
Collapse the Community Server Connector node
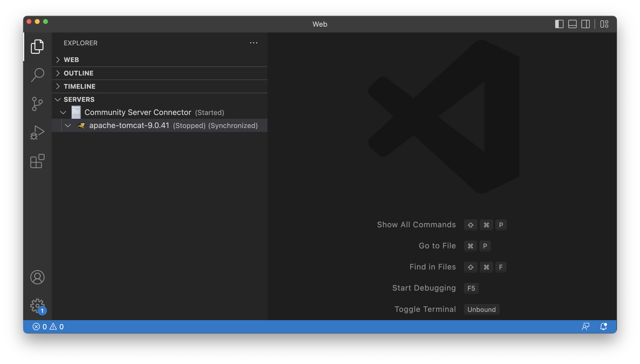pos(63,113)
